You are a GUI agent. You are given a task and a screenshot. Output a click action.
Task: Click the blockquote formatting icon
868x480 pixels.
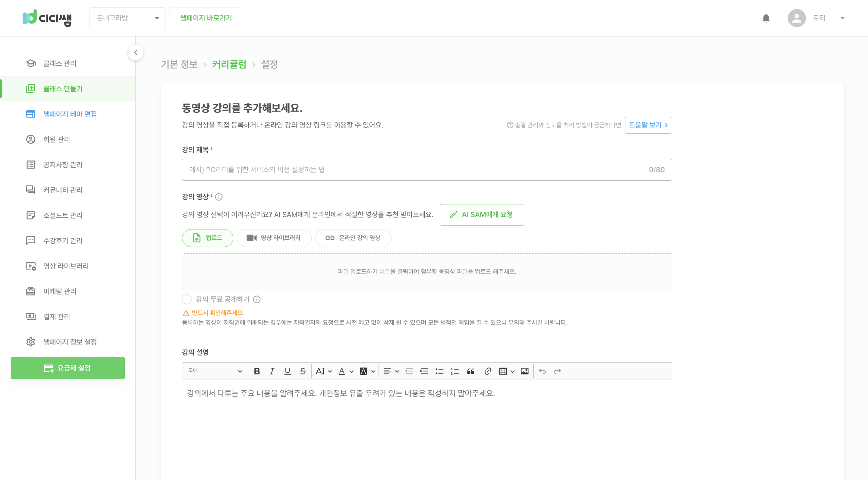click(x=471, y=371)
